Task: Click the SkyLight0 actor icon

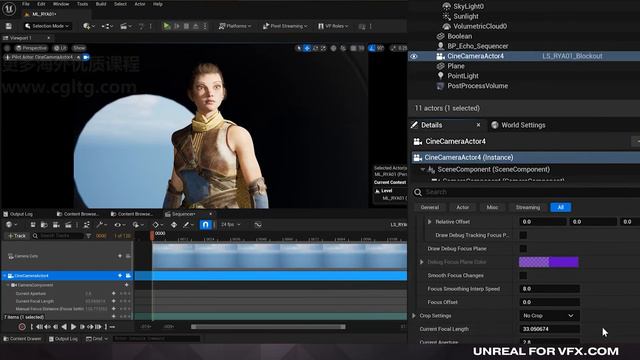Action: click(x=447, y=7)
